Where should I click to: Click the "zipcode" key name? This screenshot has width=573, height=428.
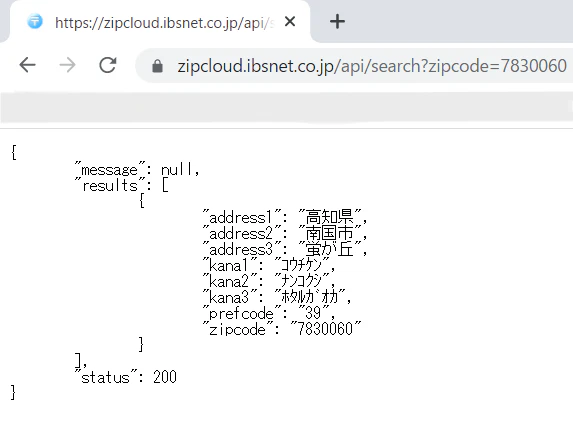[238, 329]
